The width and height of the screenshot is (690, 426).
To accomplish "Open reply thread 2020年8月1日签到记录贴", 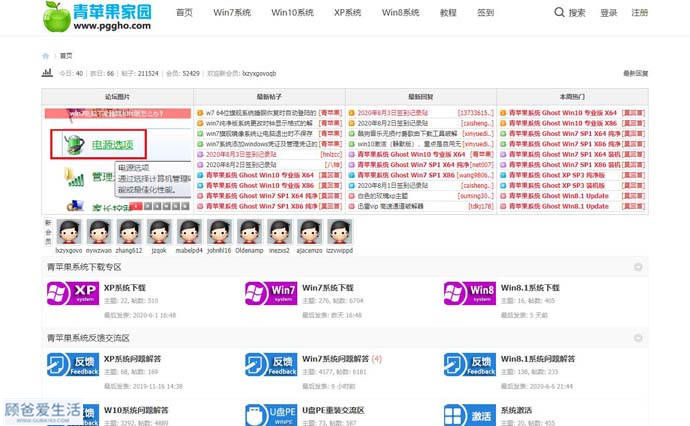I will 393,186.
